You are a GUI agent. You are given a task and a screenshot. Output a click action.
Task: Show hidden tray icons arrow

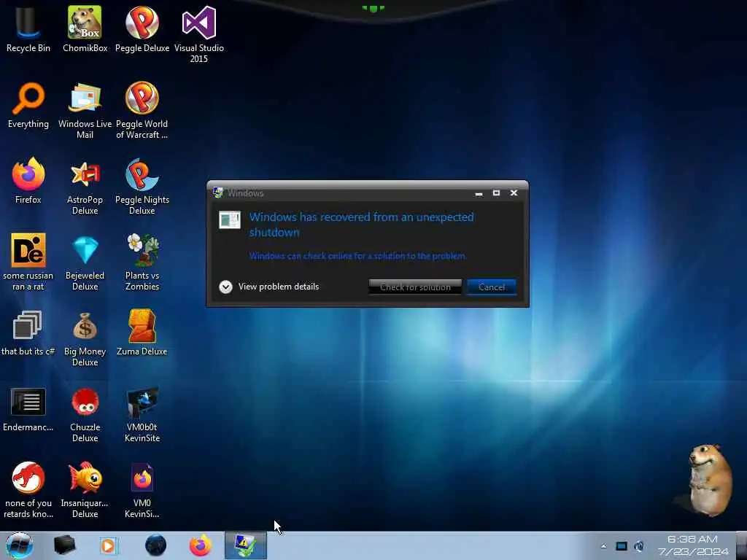tap(603, 546)
